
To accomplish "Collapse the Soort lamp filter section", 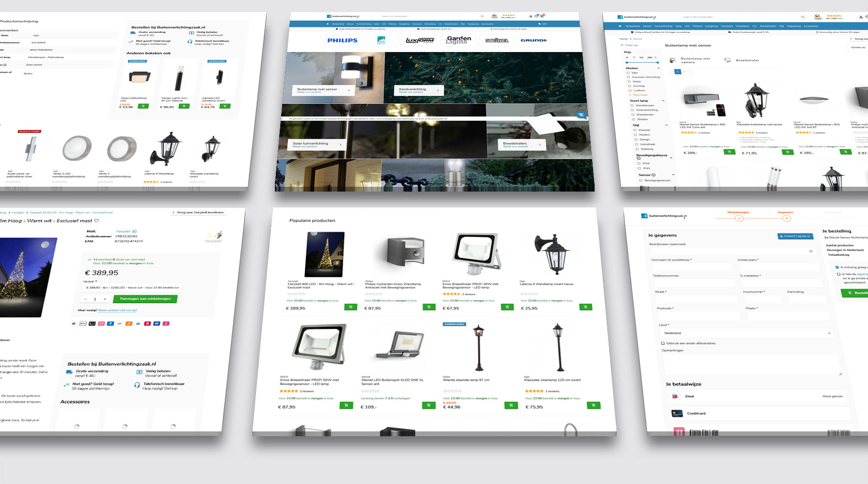I will [x=663, y=101].
